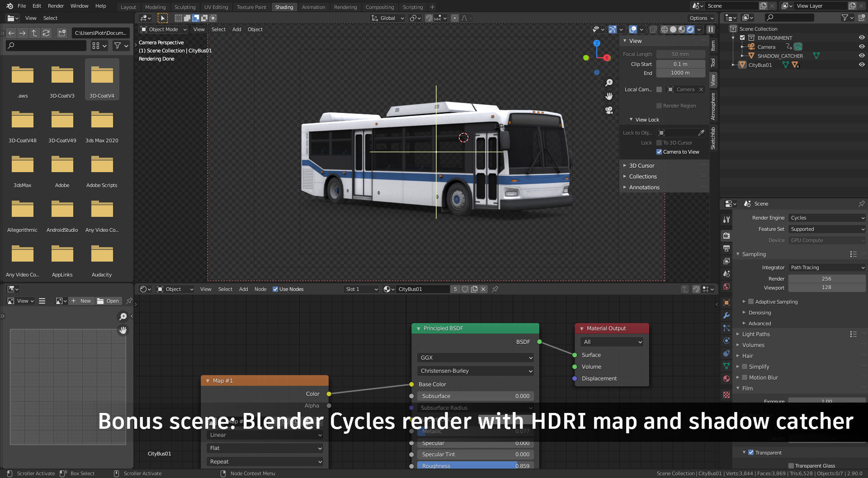Open the Render properties tab
The image size is (868, 478).
(726, 235)
